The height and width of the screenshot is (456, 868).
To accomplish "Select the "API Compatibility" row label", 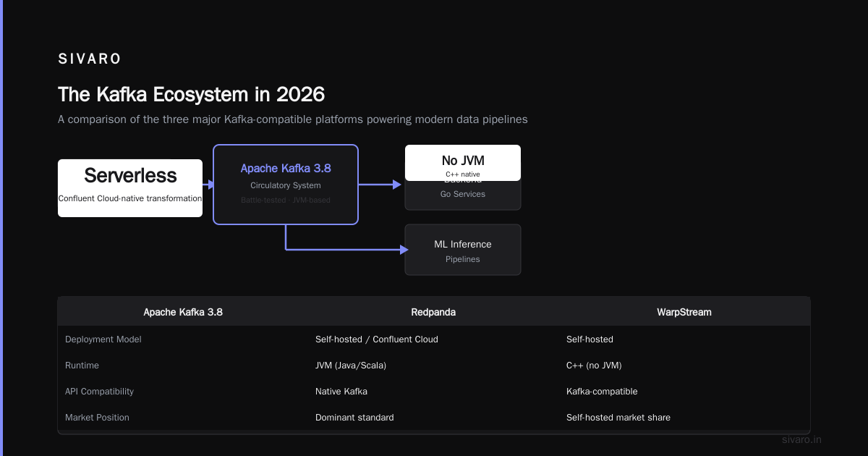I will click(x=99, y=392).
